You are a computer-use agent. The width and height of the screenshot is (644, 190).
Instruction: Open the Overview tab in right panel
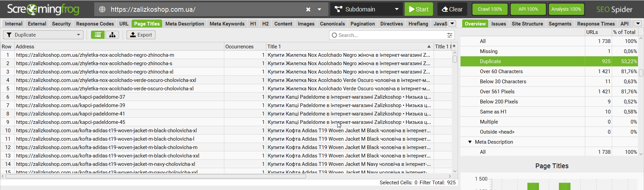(x=475, y=24)
